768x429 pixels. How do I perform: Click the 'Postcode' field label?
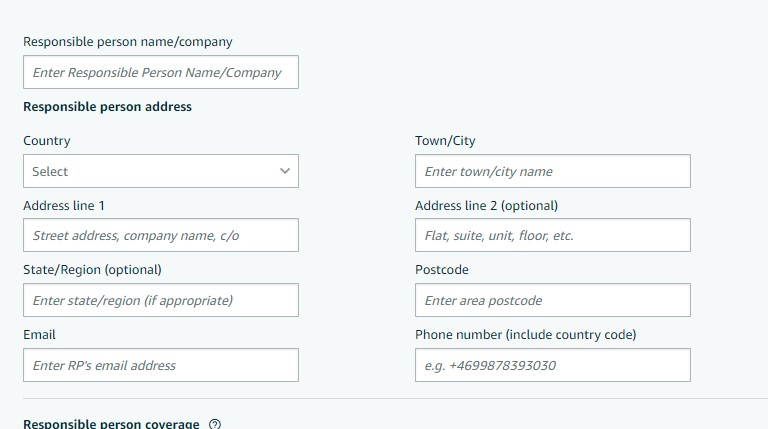coord(441,270)
